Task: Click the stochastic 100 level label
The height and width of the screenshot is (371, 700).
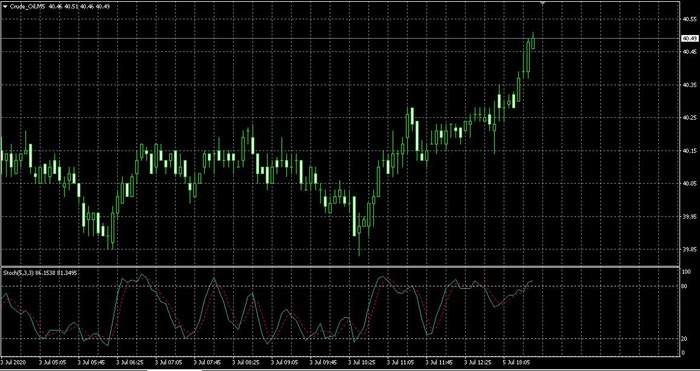Action: 687,271
